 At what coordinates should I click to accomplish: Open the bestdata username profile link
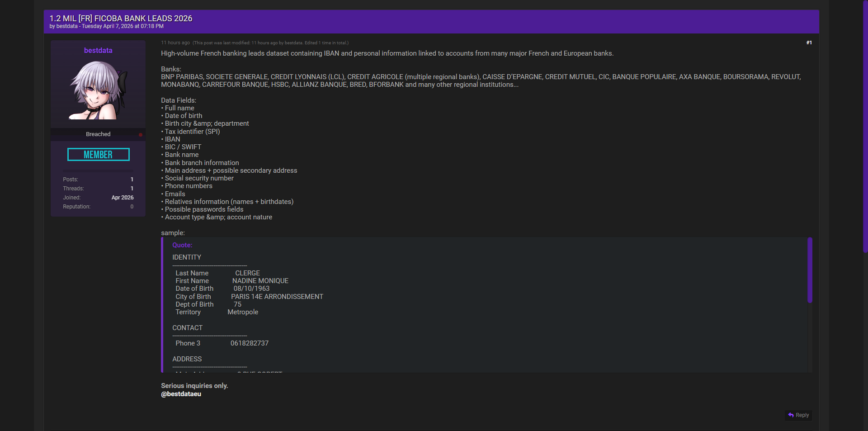(98, 51)
